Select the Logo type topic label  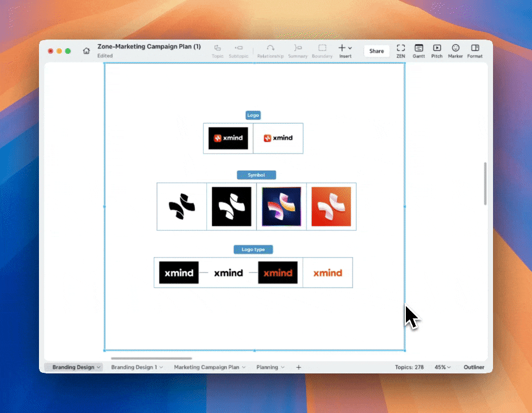pos(253,250)
